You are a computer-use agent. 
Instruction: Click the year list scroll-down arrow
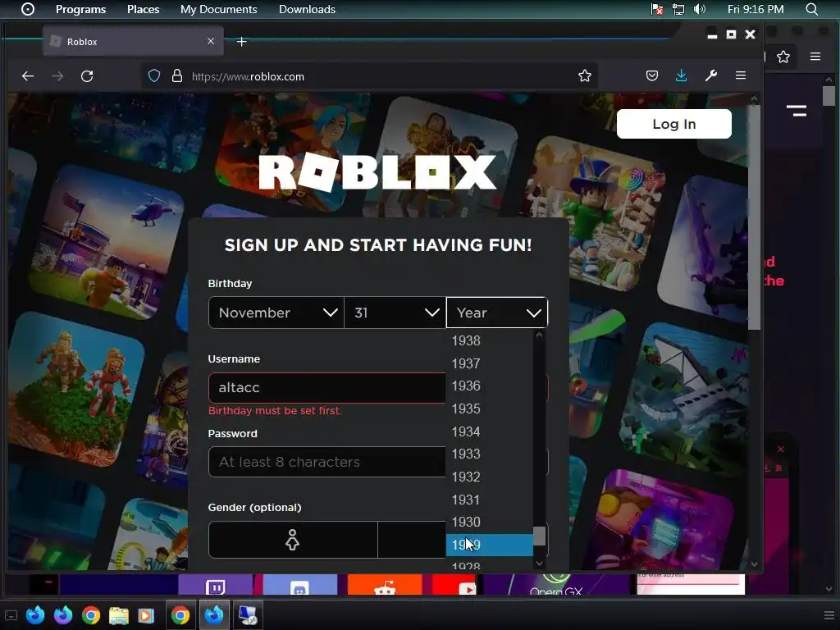(540, 563)
